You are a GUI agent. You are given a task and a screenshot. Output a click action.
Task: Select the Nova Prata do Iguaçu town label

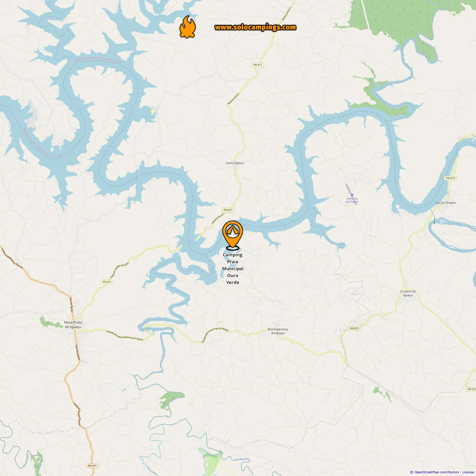(x=73, y=325)
